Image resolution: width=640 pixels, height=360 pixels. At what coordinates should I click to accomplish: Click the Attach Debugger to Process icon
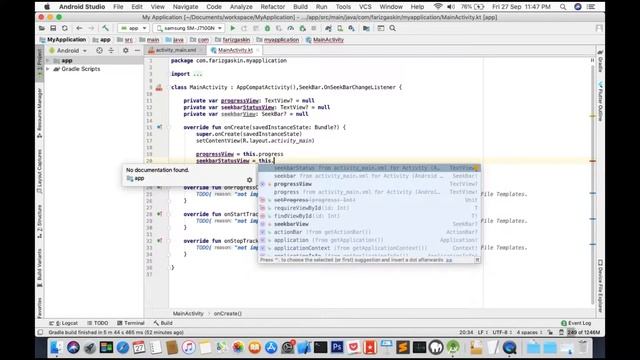click(x=302, y=28)
